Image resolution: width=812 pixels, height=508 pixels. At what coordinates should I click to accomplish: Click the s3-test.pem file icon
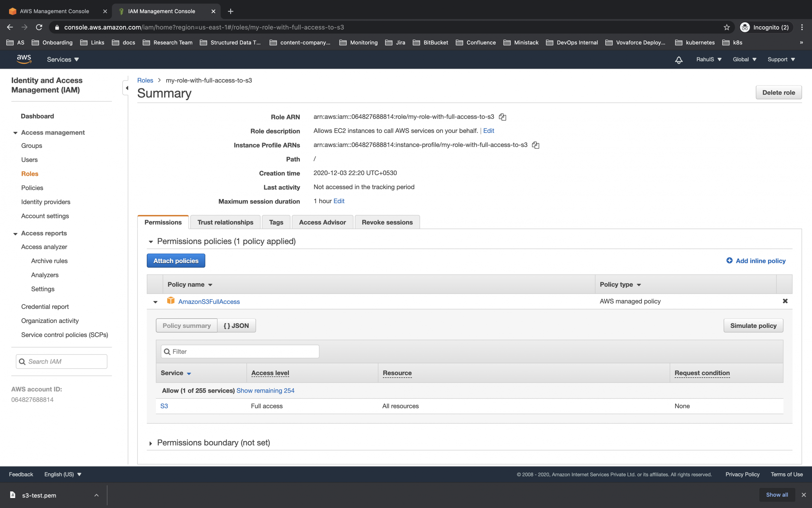pyautogui.click(x=13, y=495)
